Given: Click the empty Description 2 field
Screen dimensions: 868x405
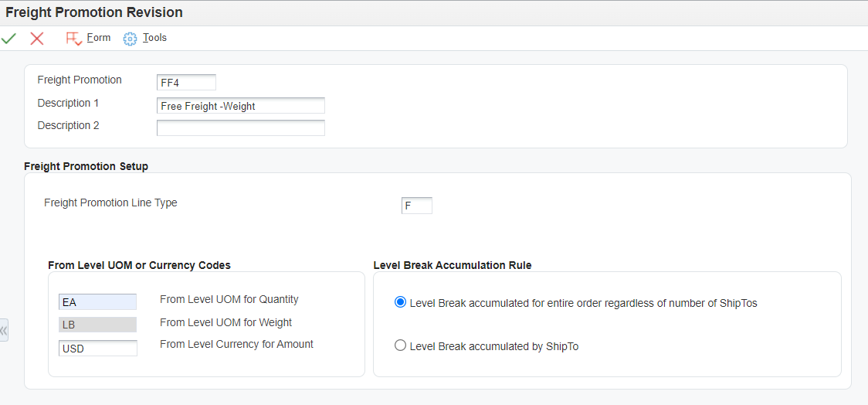Looking at the screenshot, I should pos(241,128).
